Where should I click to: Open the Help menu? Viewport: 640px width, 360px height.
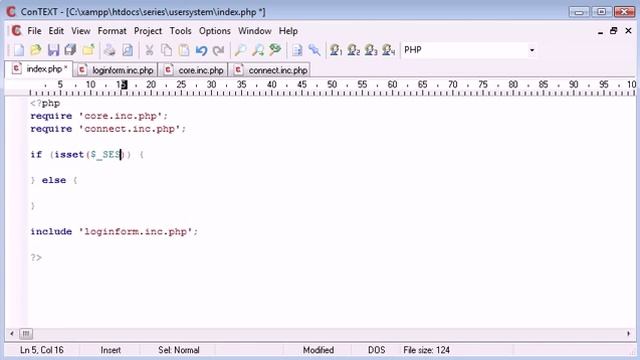(288, 31)
